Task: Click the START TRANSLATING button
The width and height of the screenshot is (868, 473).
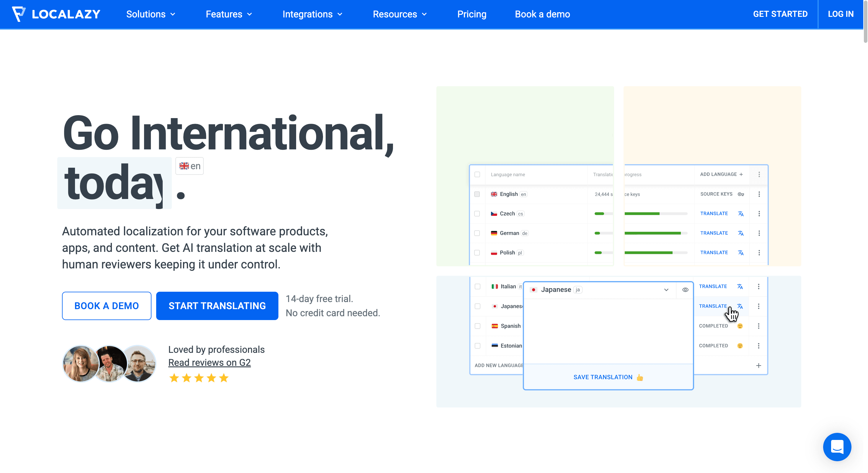Action: point(217,306)
